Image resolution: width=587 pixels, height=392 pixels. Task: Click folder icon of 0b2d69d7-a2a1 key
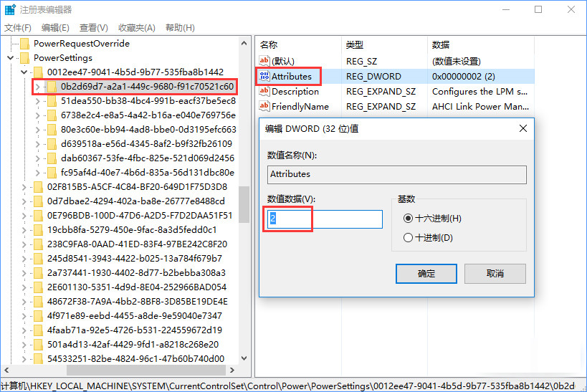pos(51,87)
